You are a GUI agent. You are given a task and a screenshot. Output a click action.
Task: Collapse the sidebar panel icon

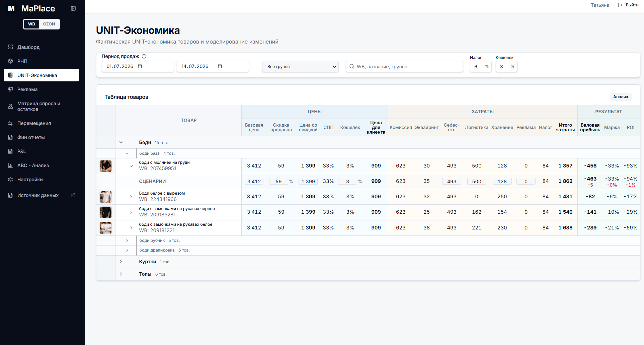pyautogui.click(x=73, y=8)
